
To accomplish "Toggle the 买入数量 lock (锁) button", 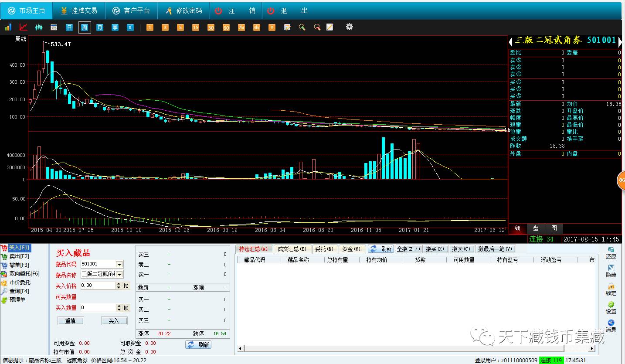I will click(126, 308).
